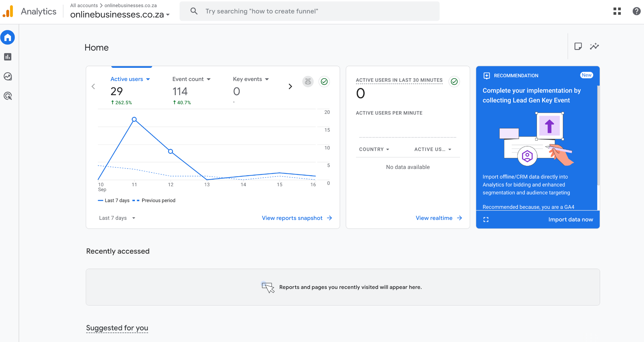644x342 pixels.
Task: Click the Home icon in sidebar
Action: pos(8,37)
